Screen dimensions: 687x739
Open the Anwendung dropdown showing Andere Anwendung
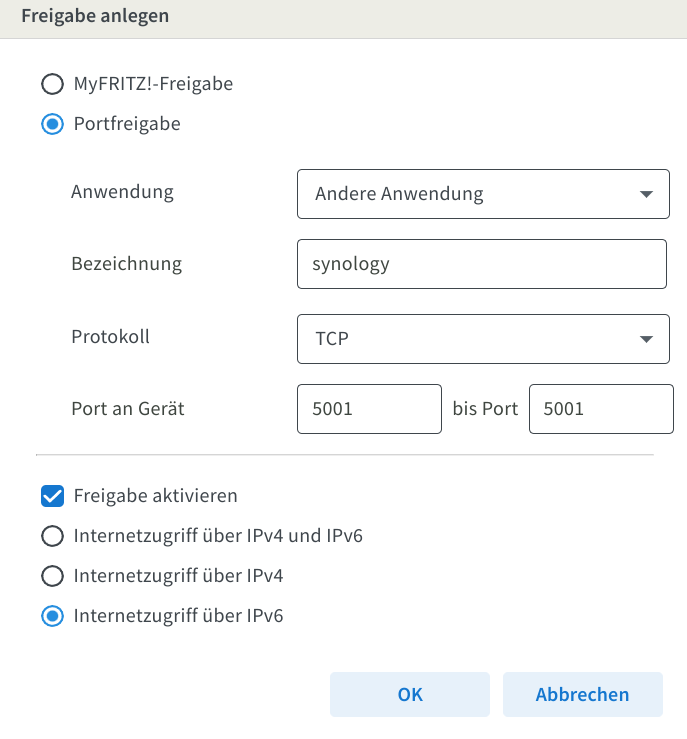tap(483, 194)
